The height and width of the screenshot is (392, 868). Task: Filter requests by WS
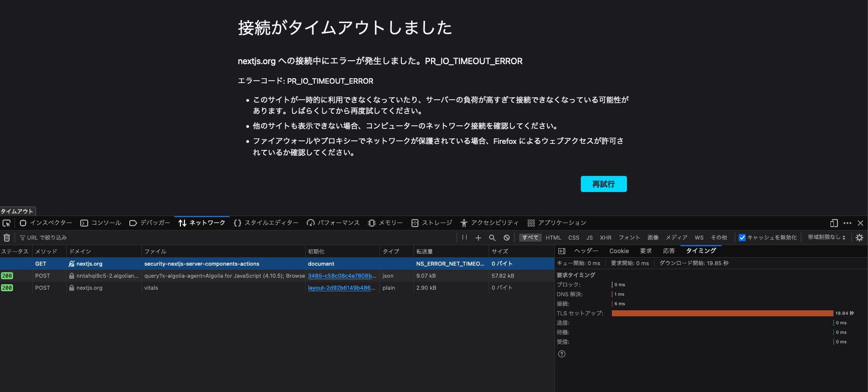click(699, 238)
